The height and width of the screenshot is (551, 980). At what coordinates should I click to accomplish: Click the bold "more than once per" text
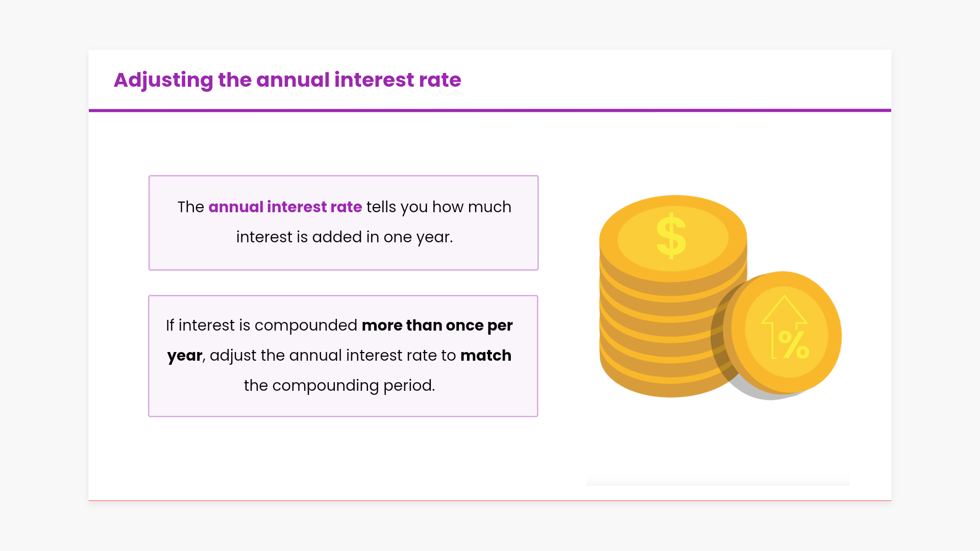coord(437,325)
